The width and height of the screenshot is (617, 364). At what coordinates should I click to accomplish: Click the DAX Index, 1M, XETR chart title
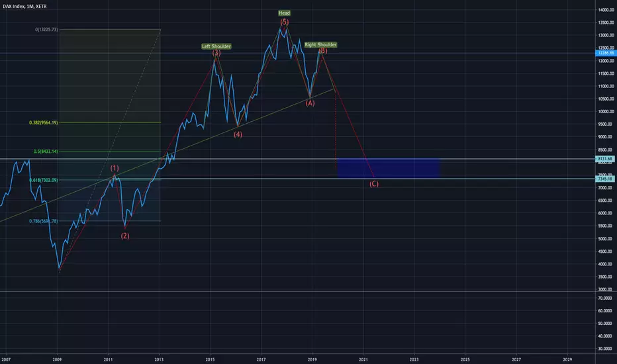click(x=24, y=7)
